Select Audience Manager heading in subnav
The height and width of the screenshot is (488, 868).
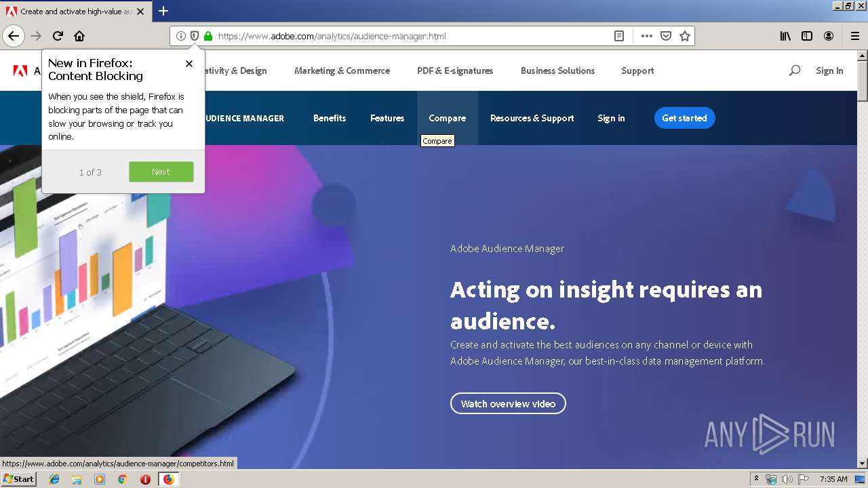pos(244,118)
